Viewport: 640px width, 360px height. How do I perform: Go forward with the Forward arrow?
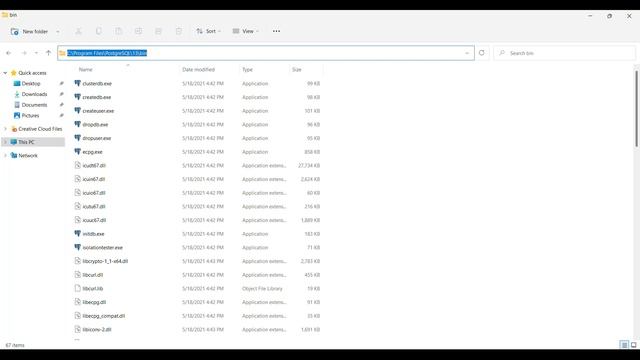point(24,53)
